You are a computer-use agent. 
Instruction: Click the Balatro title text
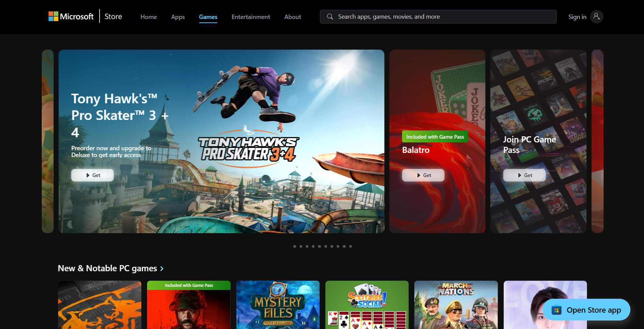(416, 150)
